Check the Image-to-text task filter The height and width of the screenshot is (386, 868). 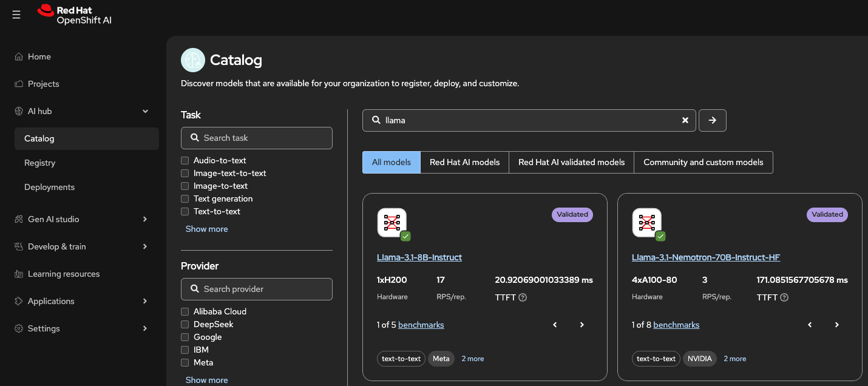pyautogui.click(x=185, y=186)
